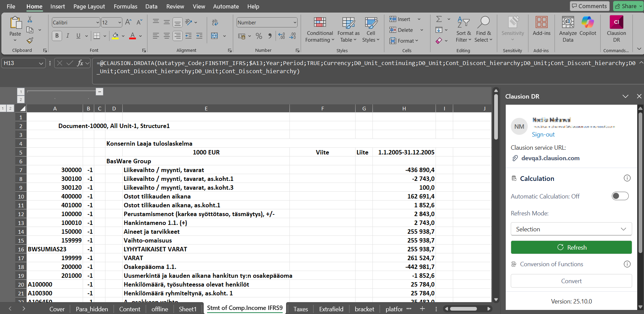
Task: Select the Format Painter brush icon
Action: (x=30, y=41)
